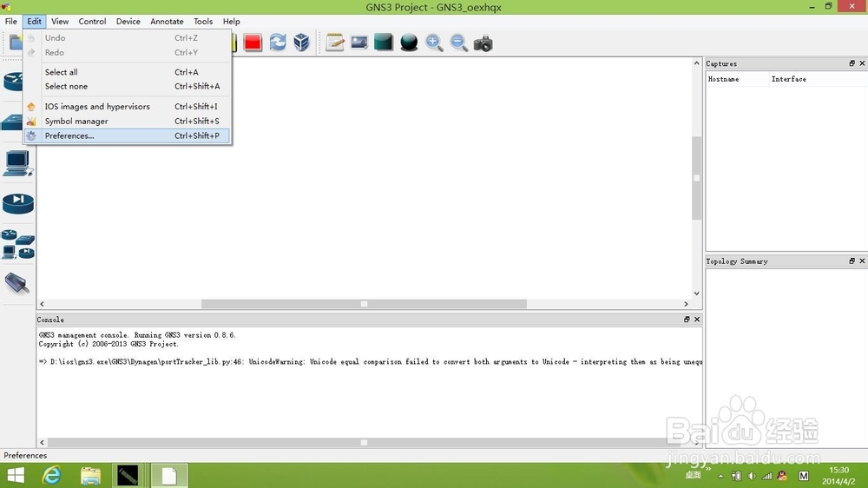This screenshot has width=868, height=488.
Task: Open the Windows Start button
Action: tap(16, 475)
